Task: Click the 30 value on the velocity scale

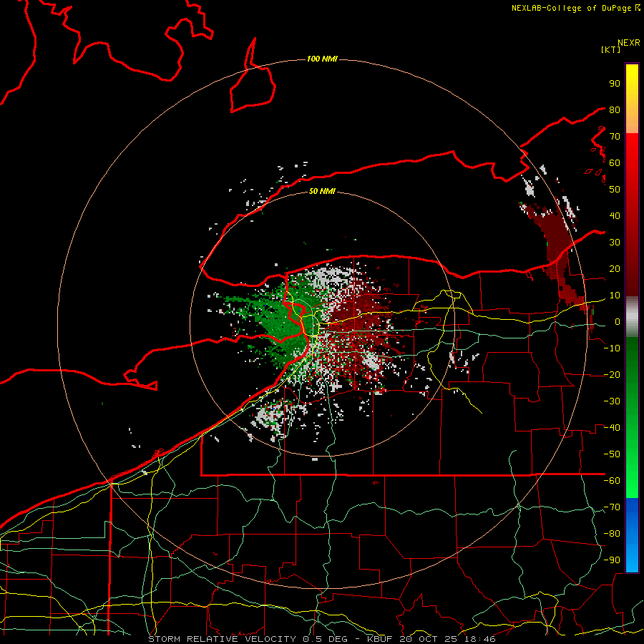Action: point(615,243)
